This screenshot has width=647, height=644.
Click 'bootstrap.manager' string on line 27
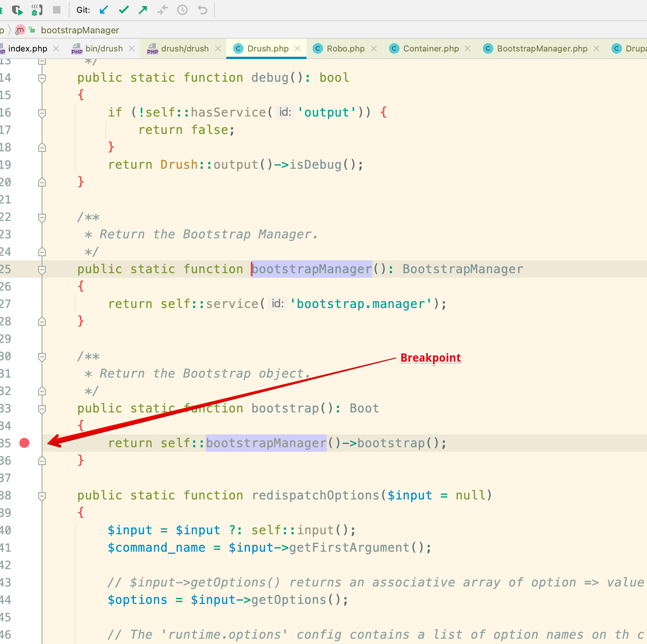(x=361, y=304)
